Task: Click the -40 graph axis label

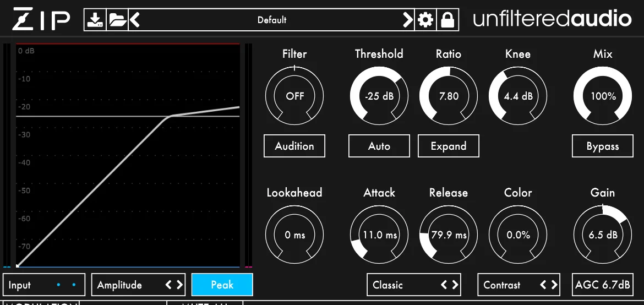Action: click(x=24, y=162)
